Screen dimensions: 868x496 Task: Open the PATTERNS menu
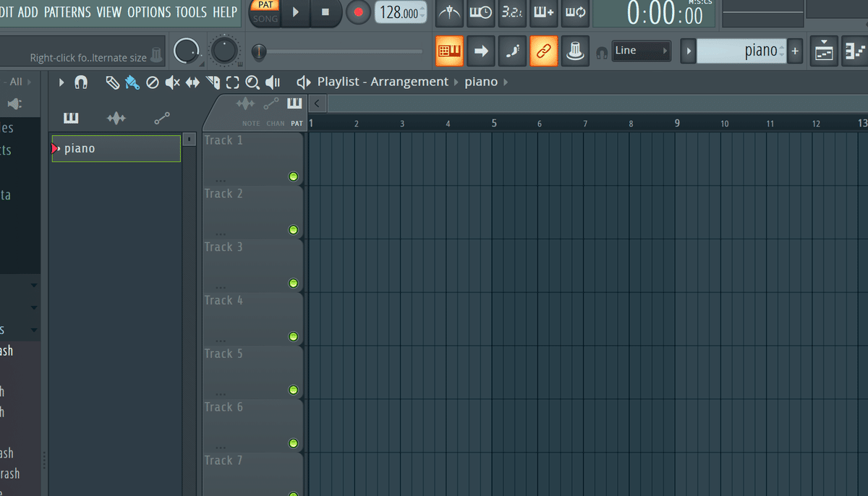67,12
